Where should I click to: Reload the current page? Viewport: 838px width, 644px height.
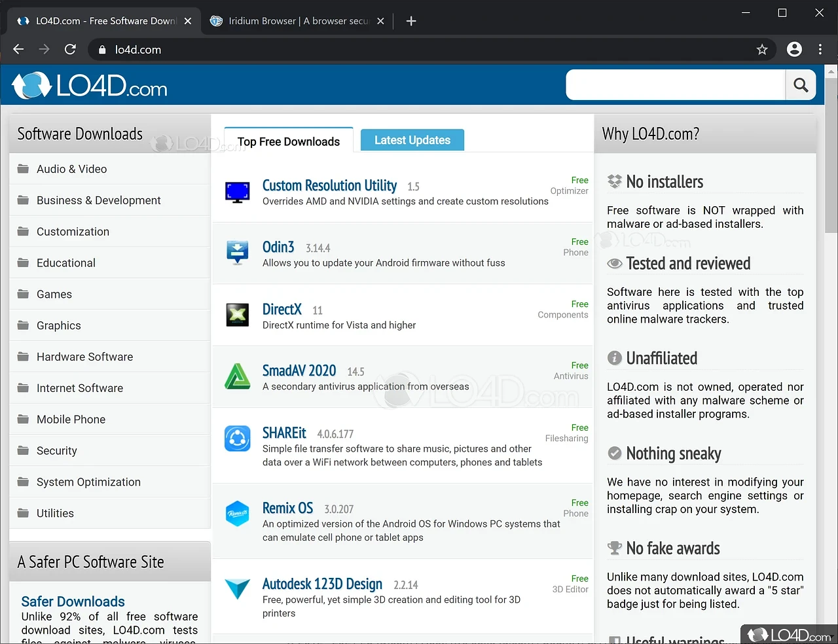70,50
